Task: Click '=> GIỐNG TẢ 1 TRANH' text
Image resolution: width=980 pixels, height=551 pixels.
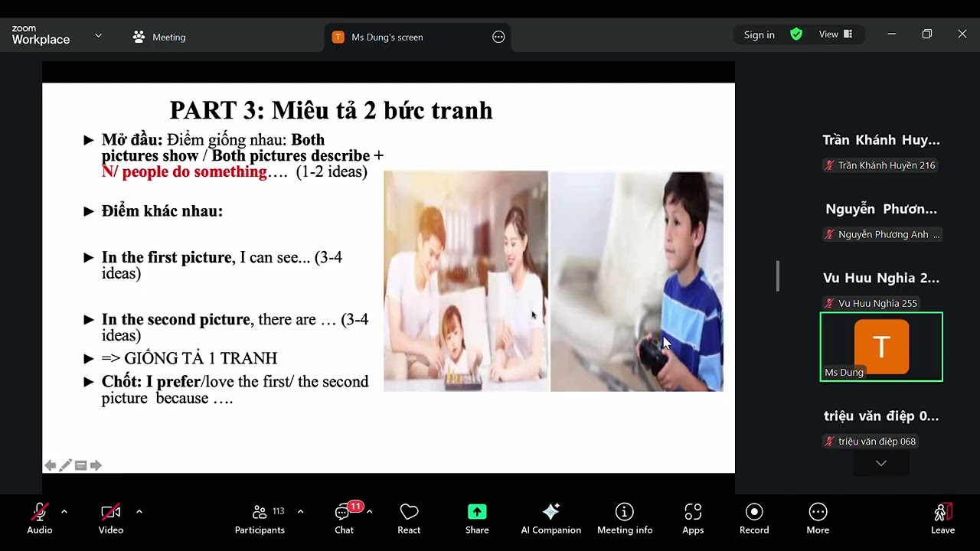Action: tap(189, 358)
